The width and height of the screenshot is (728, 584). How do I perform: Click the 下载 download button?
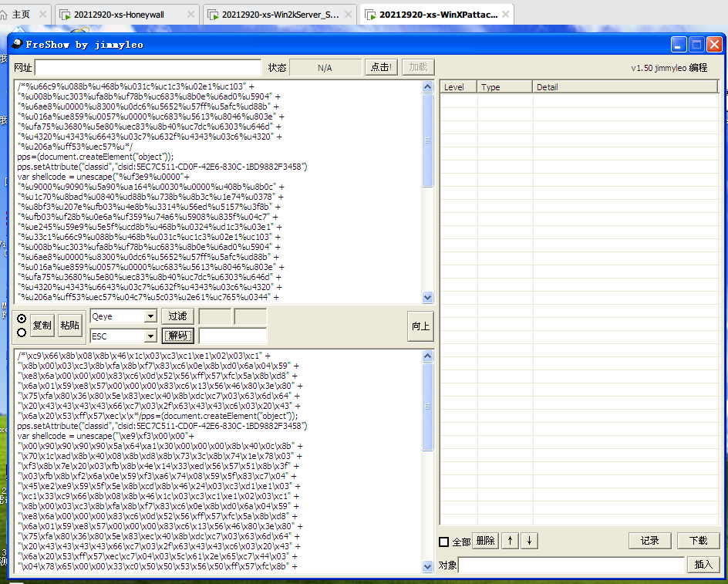coord(698,541)
